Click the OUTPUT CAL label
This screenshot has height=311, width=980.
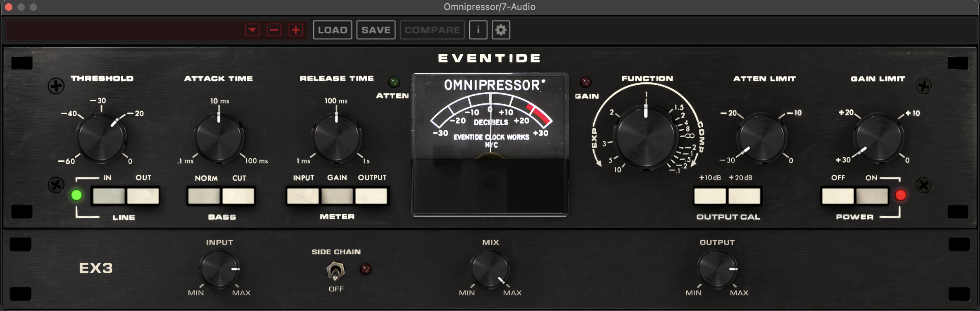coord(728,217)
